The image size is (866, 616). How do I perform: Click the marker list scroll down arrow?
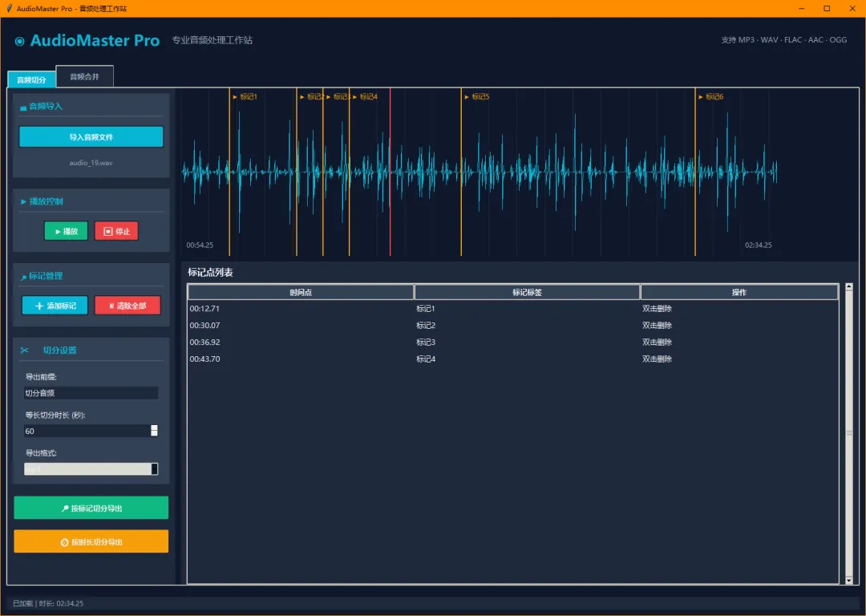click(x=849, y=579)
